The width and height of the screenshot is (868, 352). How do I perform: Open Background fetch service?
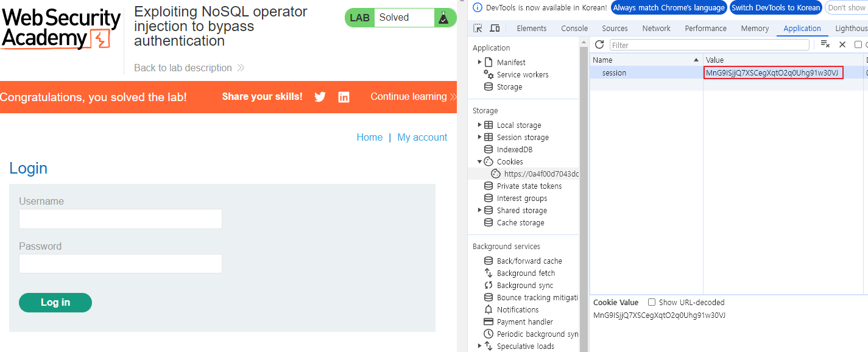pyautogui.click(x=526, y=273)
